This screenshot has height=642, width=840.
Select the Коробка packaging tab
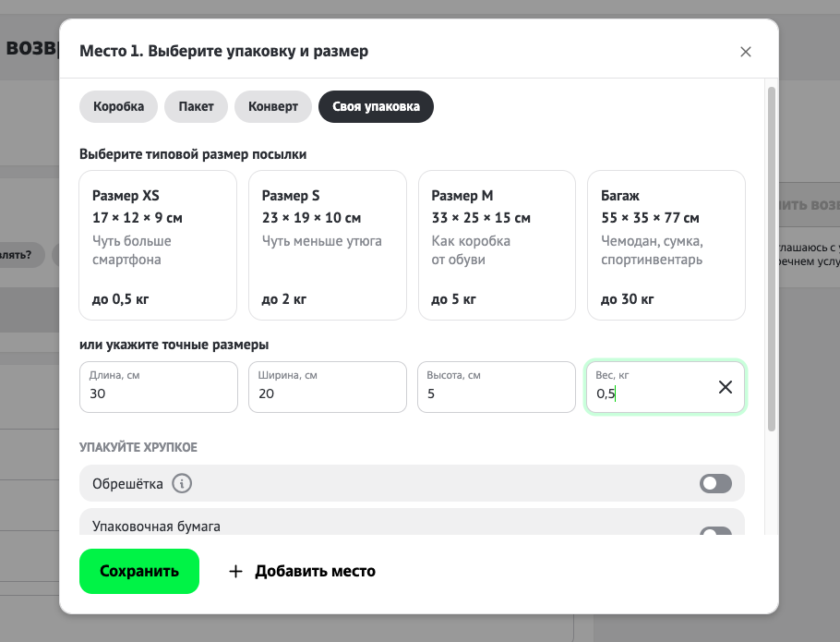pos(118,106)
